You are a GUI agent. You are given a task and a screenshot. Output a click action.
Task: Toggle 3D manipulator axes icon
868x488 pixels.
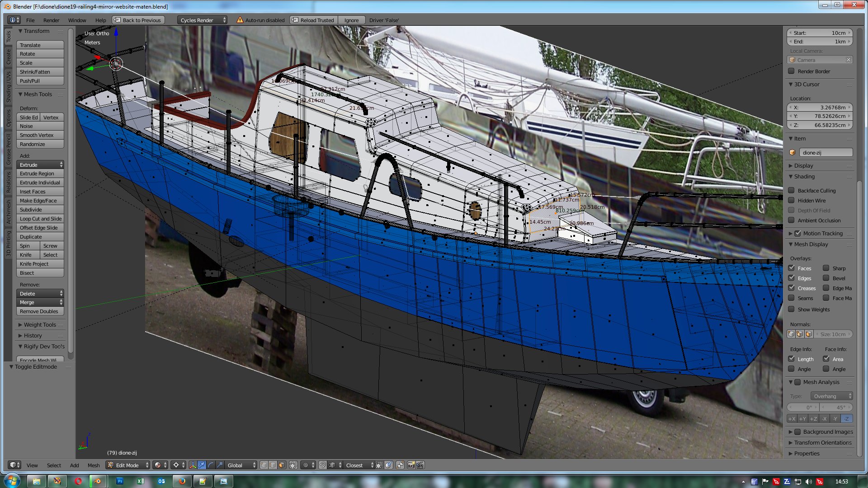click(193, 465)
